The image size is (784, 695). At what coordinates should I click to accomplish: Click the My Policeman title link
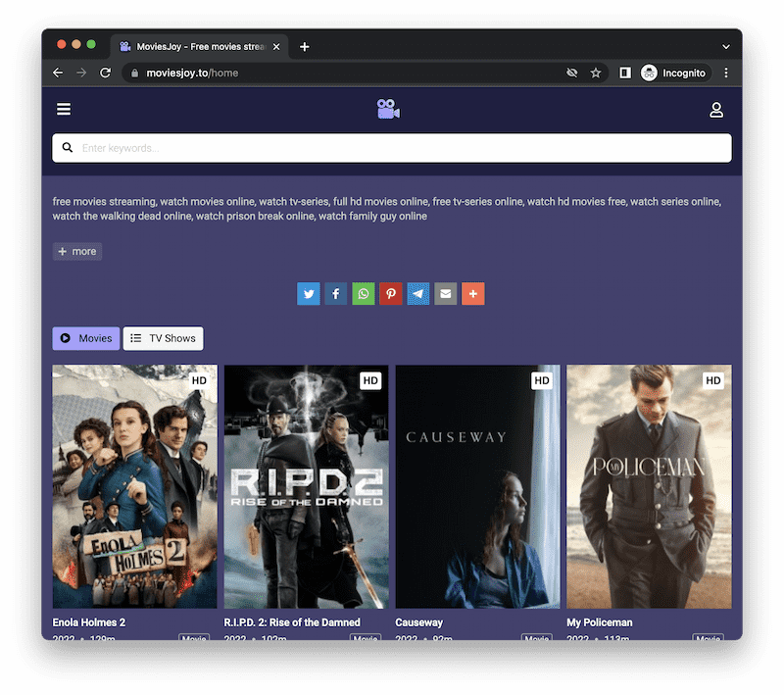pos(600,622)
